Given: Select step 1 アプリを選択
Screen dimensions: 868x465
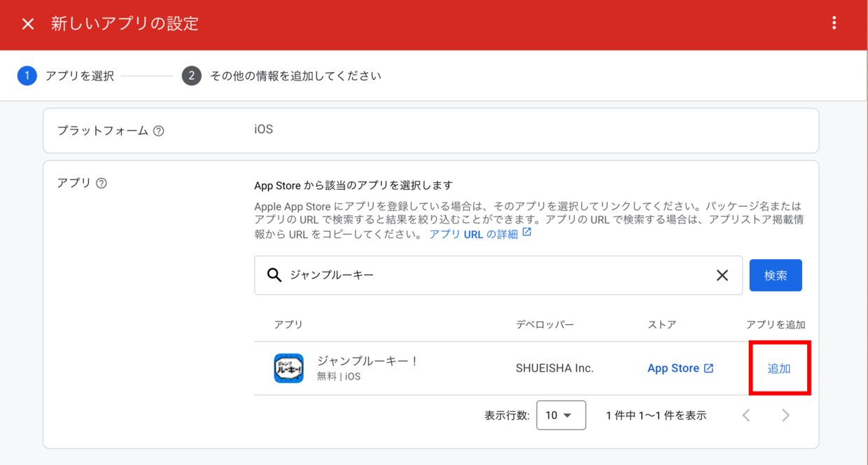Looking at the screenshot, I should click(x=66, y=76).
